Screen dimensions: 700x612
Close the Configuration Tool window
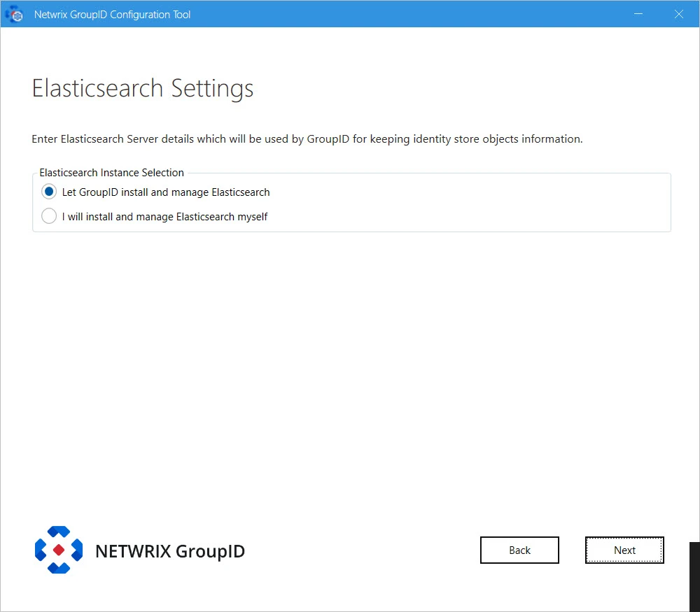pyautogui.click(x=678, y=14)
